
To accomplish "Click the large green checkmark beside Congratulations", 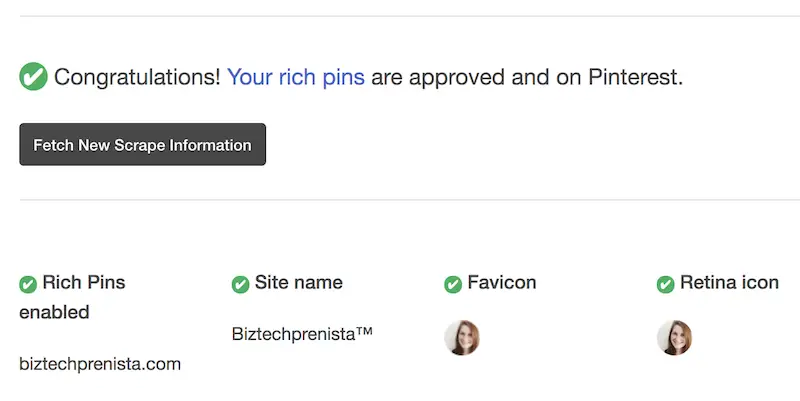I will (34, 77).
